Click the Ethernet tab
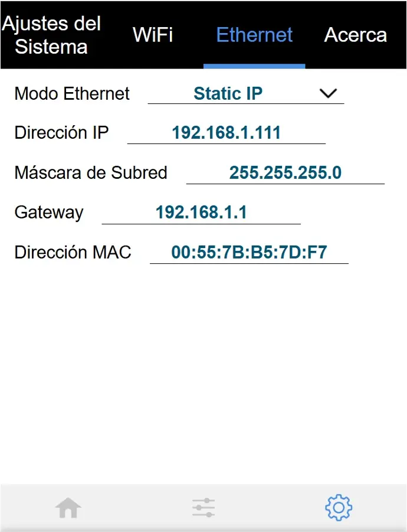 [254, 35]
